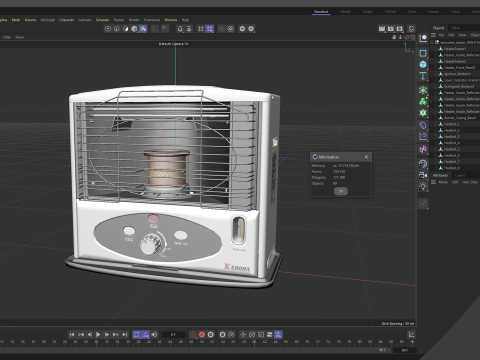
Task: Switch to the Layers tab
Action: coord(460,175)
